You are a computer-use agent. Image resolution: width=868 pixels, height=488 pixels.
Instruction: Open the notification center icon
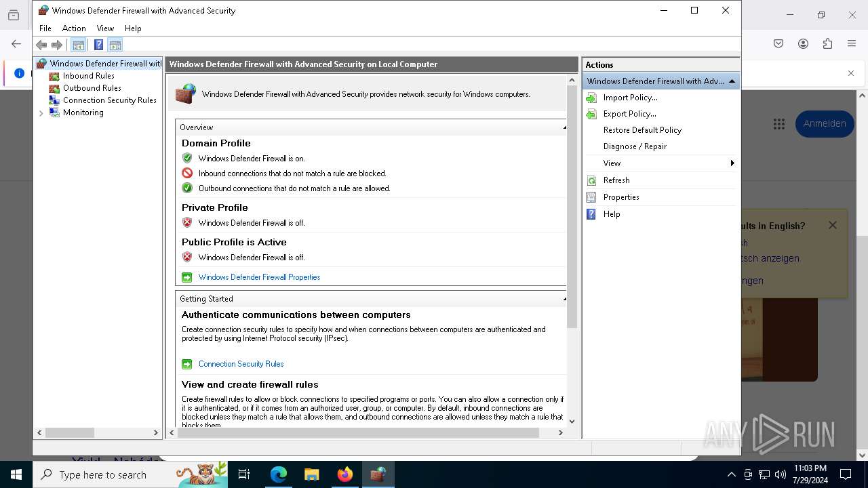(846, 474)
